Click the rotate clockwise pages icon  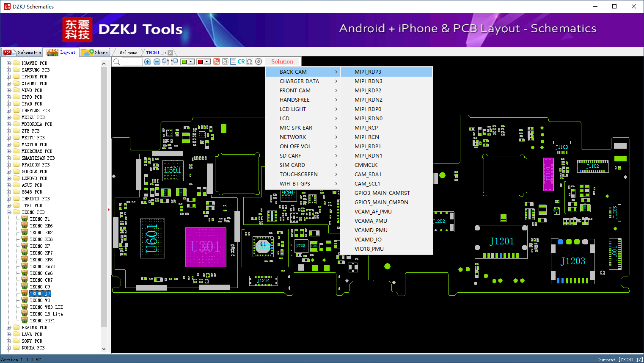pyautogui.click(x=165, y=62)
